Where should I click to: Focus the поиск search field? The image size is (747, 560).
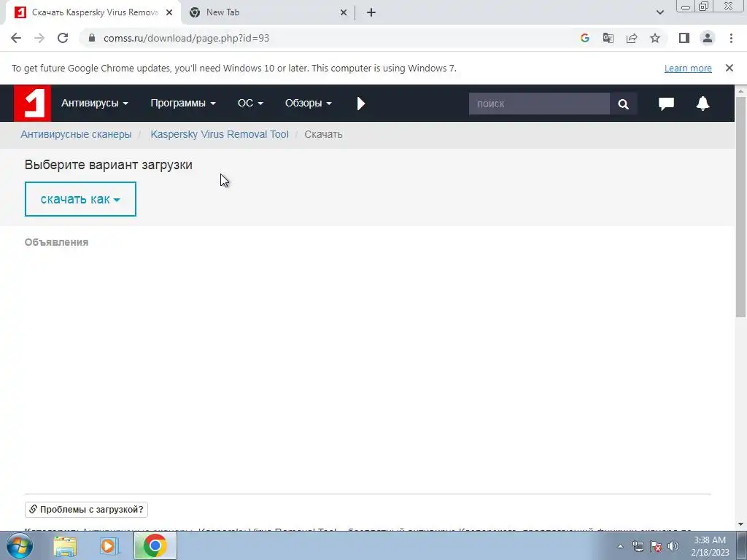coord(539,104)
